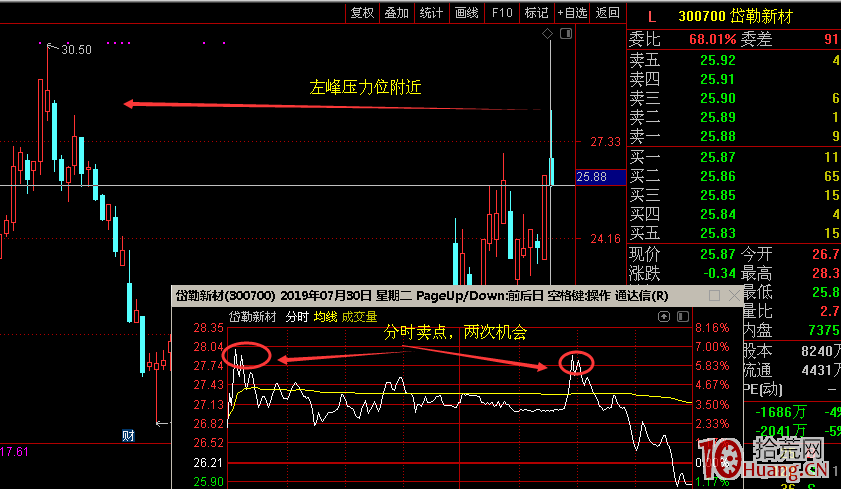Click the 财 financial marker on chart
841x489 pixels.
coord(128,435)
